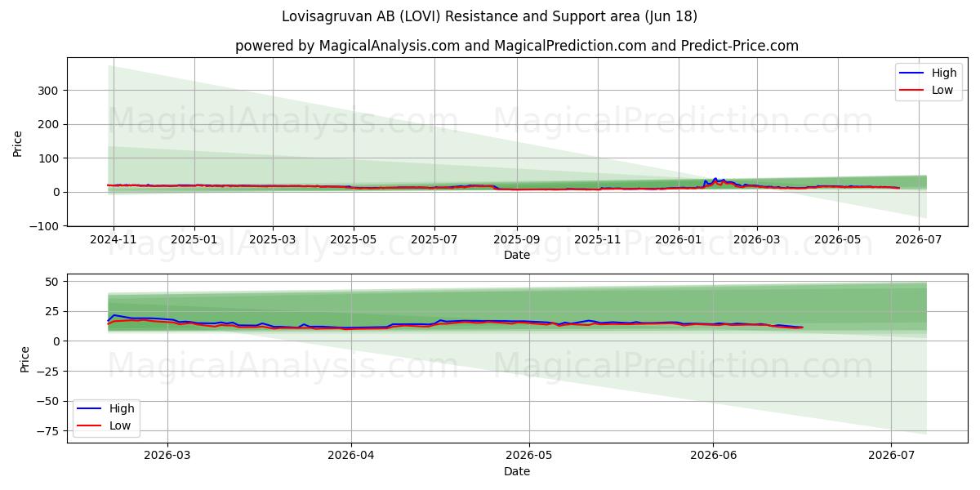Click the '2026-03' tick label on top chart

[x=756, y=239]
